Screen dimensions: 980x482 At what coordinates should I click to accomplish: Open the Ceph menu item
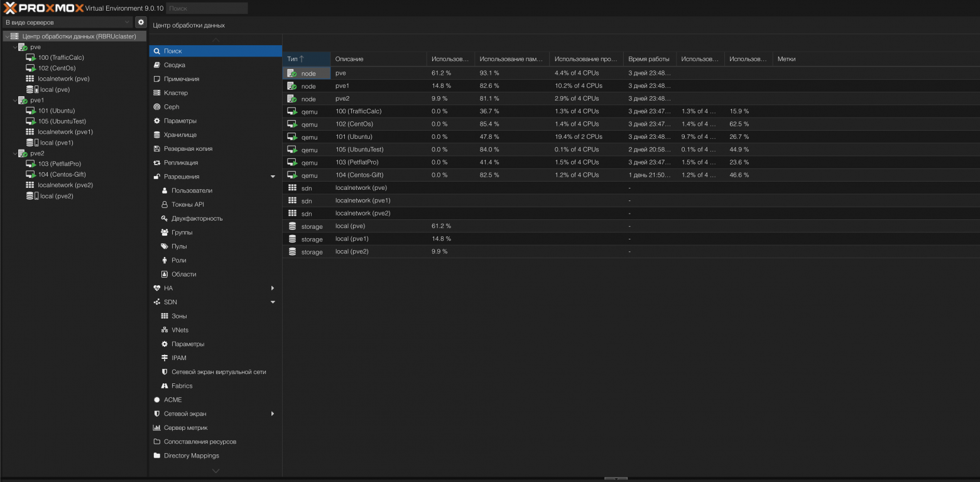click(x=215, y=107)
